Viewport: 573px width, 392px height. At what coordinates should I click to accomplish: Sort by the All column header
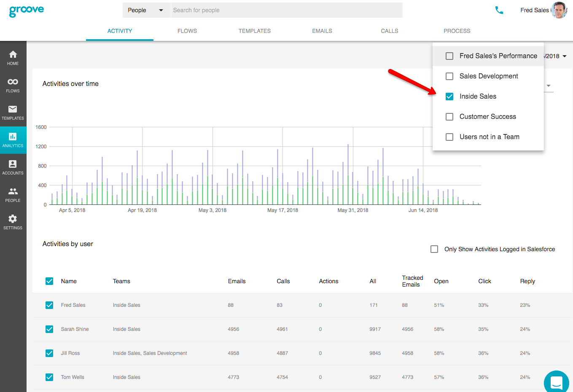[373, 281]
